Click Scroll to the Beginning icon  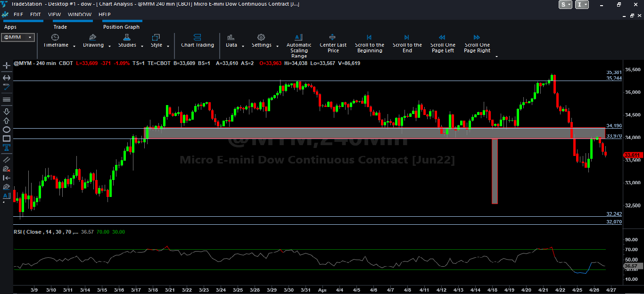click(x=369, y=38)
